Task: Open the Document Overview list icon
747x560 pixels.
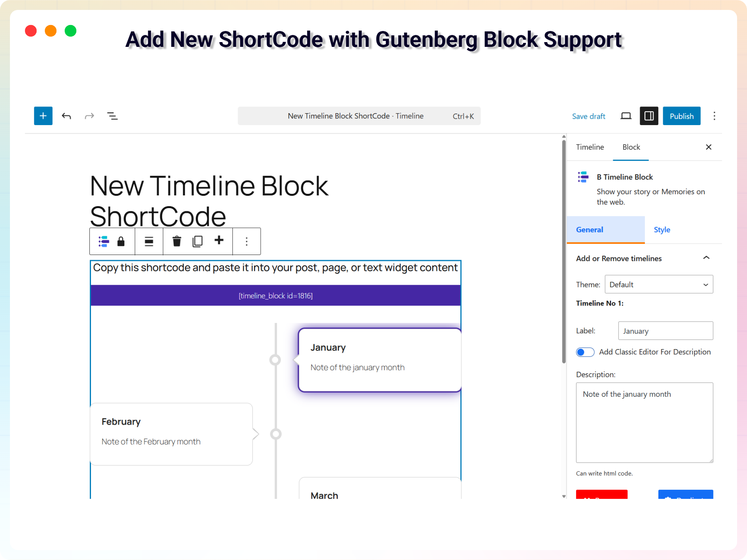Action: click(112, 116)
